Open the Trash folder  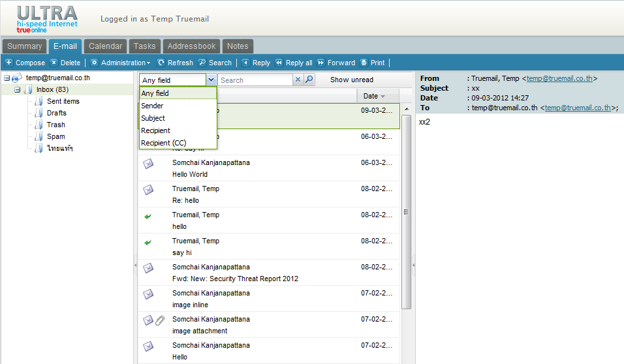pyautogui.click(x=55, y=125)
